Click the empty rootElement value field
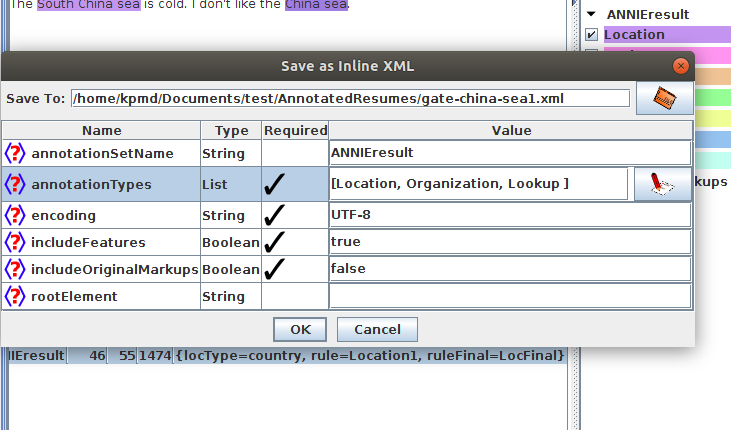 coord(509,297)
